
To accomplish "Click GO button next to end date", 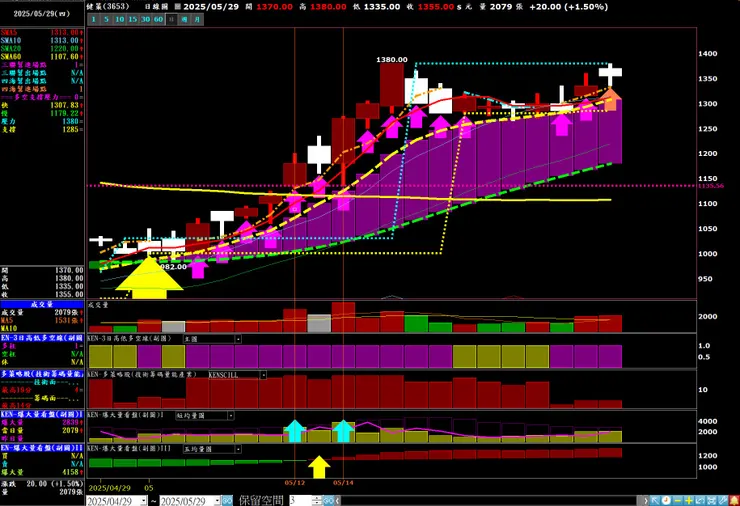I will [227, 500].
